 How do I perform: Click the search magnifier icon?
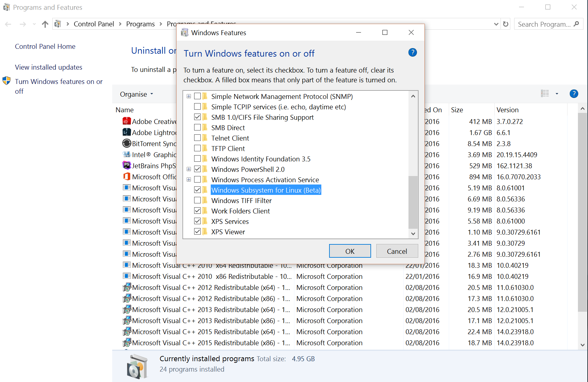577,24
